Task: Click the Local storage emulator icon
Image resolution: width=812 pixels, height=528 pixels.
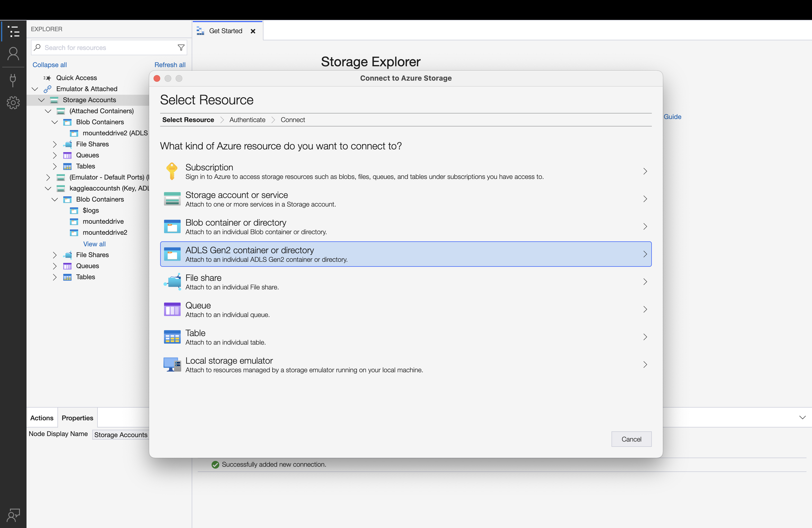Action: coord(172,365)
